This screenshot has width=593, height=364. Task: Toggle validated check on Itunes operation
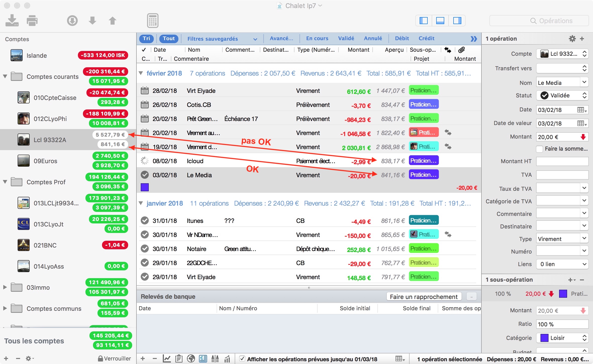pos(144,221)
